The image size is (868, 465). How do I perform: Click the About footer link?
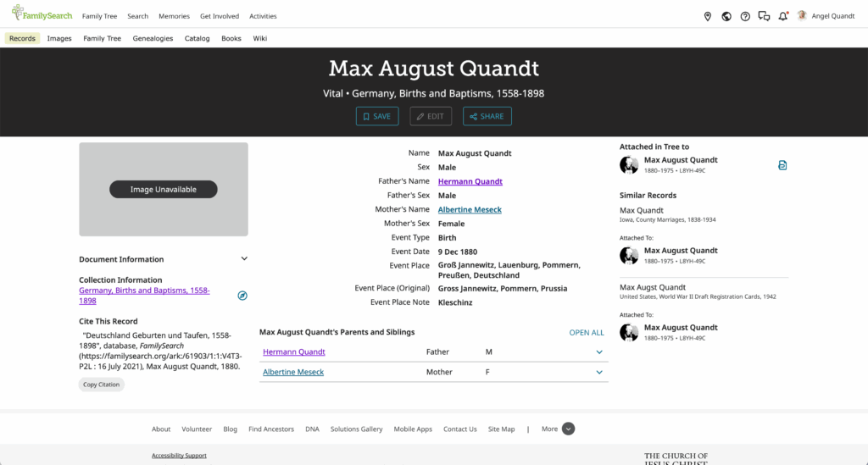[x=161, y=429]
